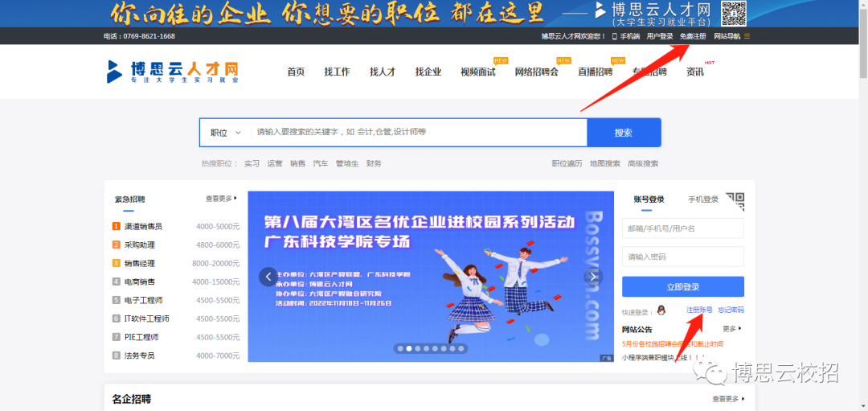
Task: Open the 网站导航 dropdown
Action: click(x=732, y=36)
